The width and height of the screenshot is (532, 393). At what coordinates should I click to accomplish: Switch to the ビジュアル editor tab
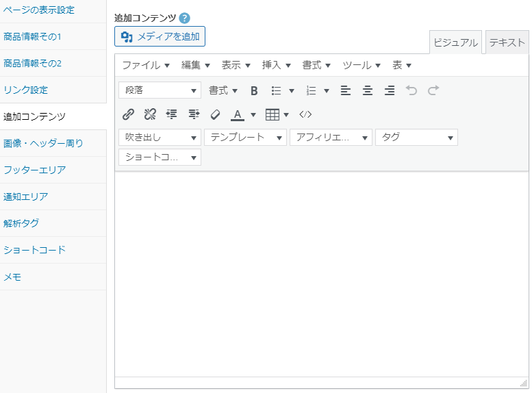point(456,42)
